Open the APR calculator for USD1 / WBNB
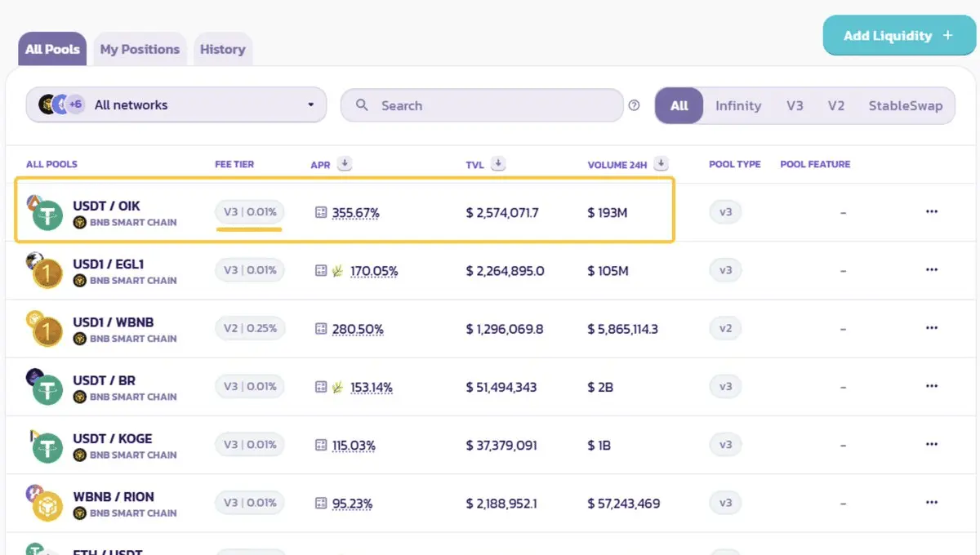This screenshot has height=555, width=980. tap(321, 329)
